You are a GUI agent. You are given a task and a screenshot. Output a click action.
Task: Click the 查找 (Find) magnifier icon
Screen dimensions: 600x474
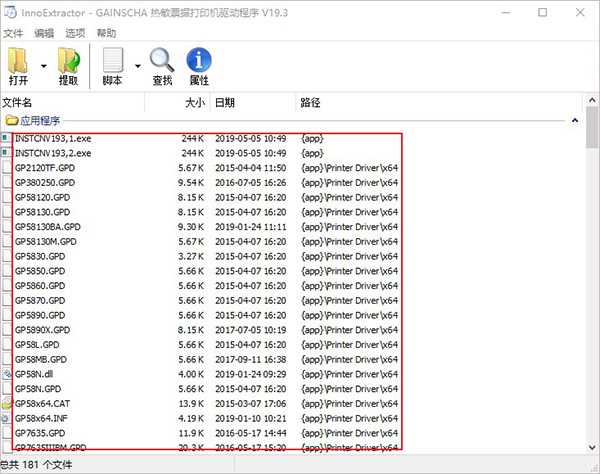pyautogui.click(x=162, y=60)
